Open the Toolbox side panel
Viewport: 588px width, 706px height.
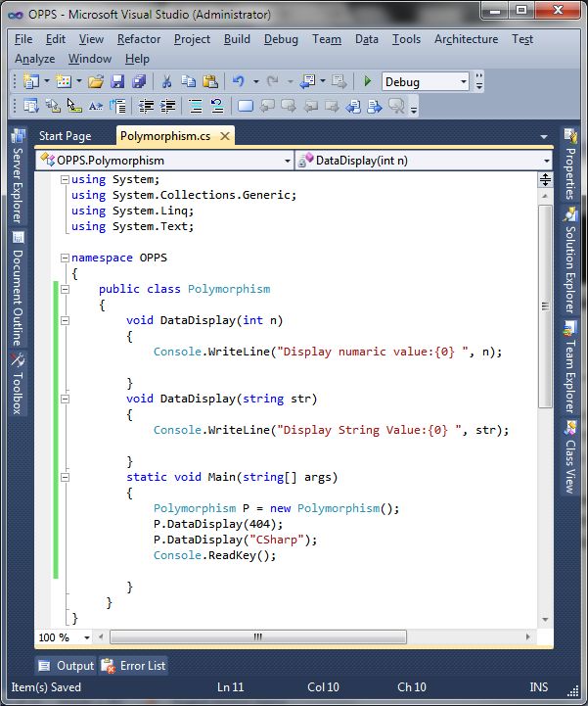pos(18,384)
